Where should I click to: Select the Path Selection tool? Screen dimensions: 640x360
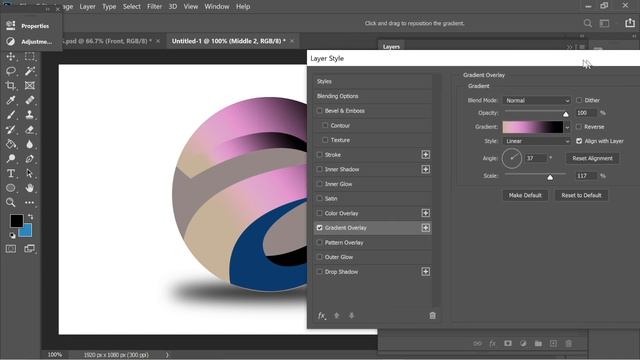(29, 173)
